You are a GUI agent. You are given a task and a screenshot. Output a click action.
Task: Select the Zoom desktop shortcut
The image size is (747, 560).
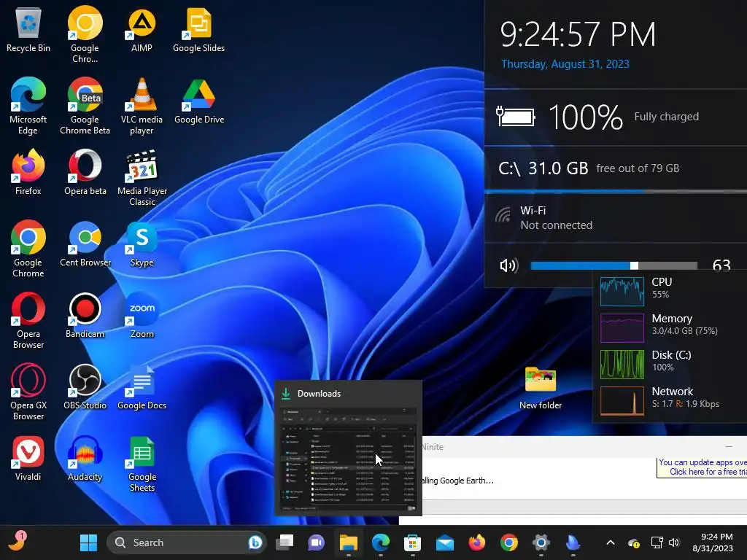pos(142,315)
